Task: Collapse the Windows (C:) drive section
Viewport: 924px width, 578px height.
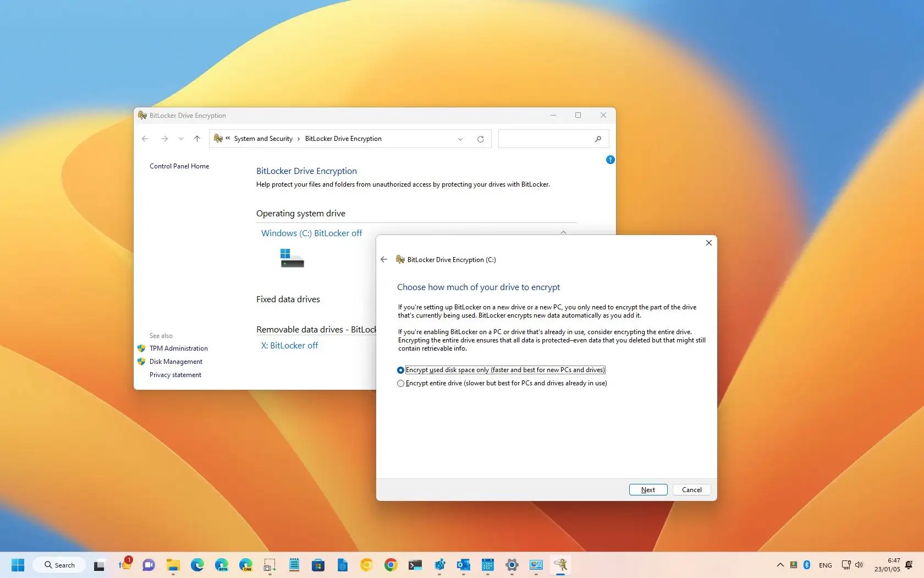Action: point(563,232)
